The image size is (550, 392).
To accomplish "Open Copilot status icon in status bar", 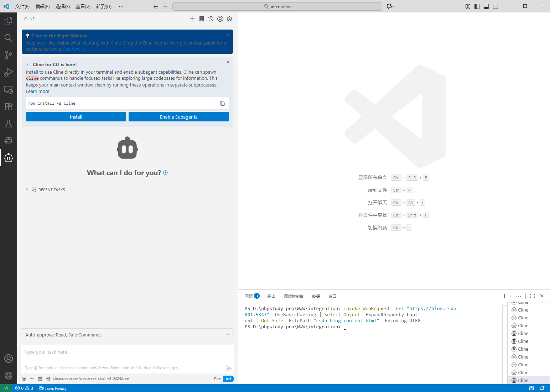I will pos(531,388).
